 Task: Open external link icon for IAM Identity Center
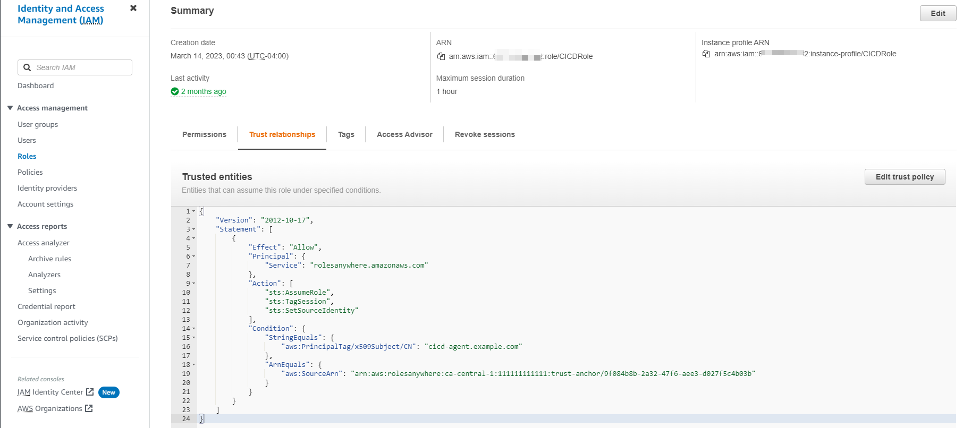[90, 392]
